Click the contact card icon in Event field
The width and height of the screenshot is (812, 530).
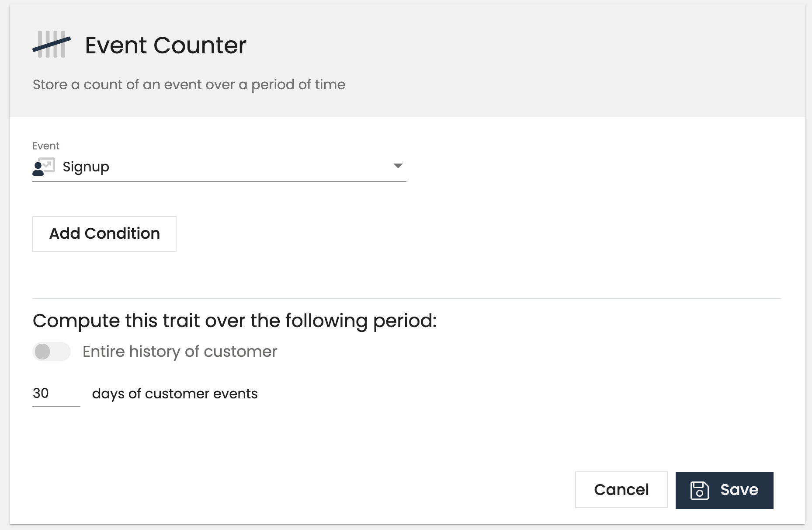pos(43,167)
